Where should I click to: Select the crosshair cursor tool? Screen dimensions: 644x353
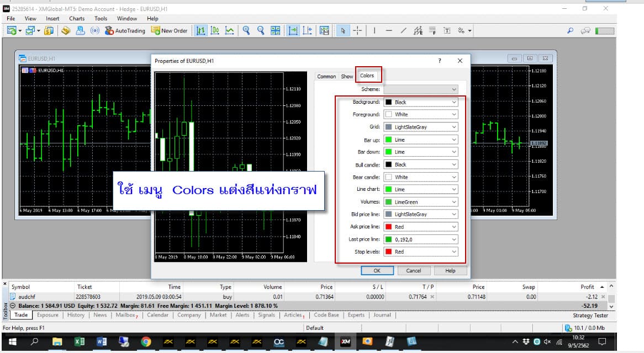[x=357, y=31]
